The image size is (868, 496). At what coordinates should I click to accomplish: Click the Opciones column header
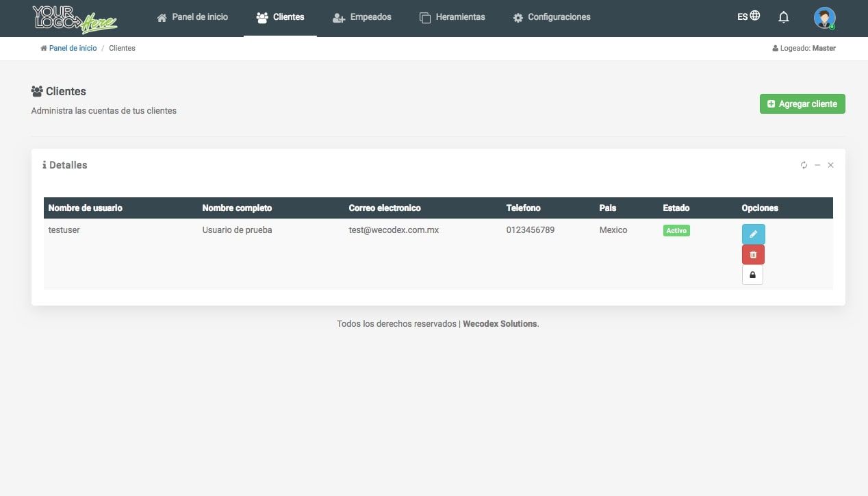pos(760,208)
